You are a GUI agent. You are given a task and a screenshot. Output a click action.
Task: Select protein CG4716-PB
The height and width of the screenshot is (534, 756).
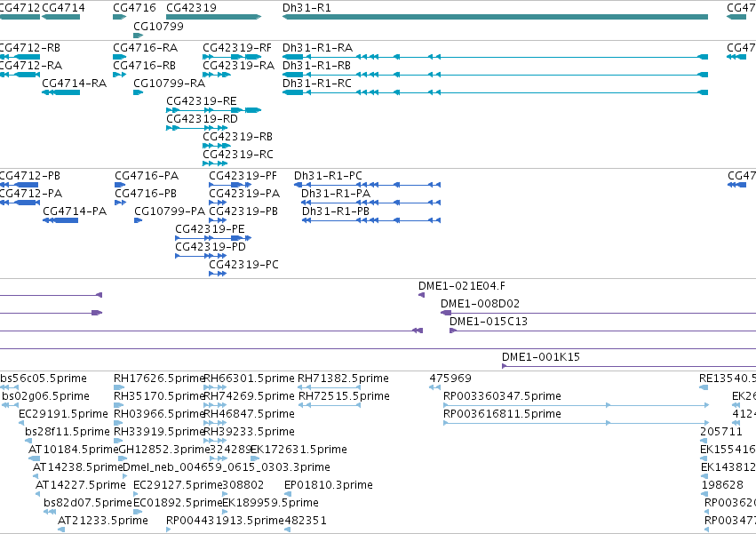[121, 203]
